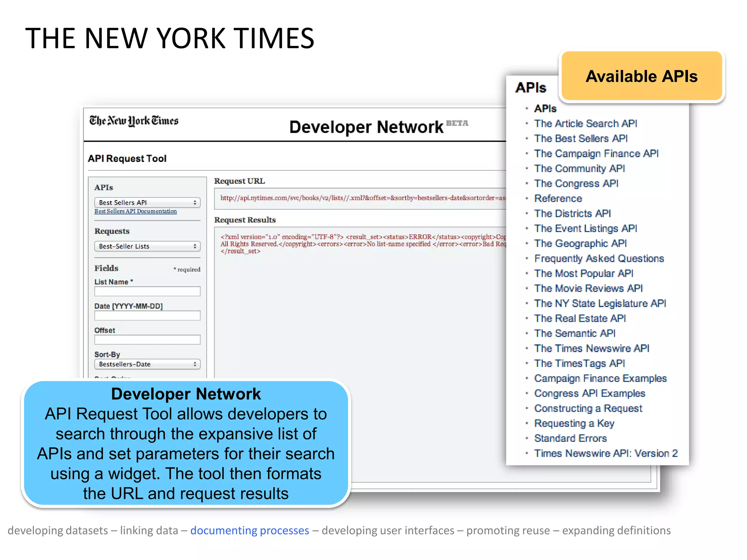Open The Movie Reviews API link
The height and width of the screenshot is (560, 747).
588,288
